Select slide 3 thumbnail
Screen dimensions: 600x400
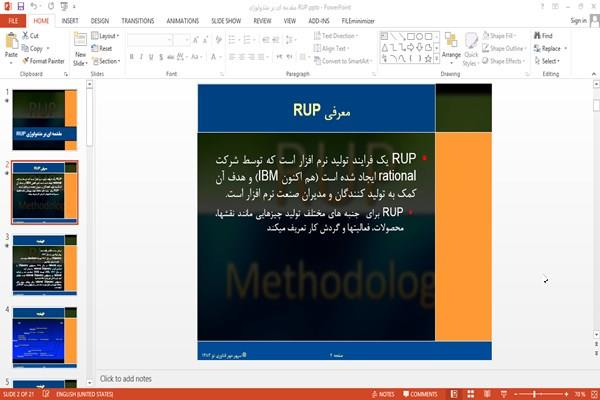pyautogui.click(x=45, y=265)
